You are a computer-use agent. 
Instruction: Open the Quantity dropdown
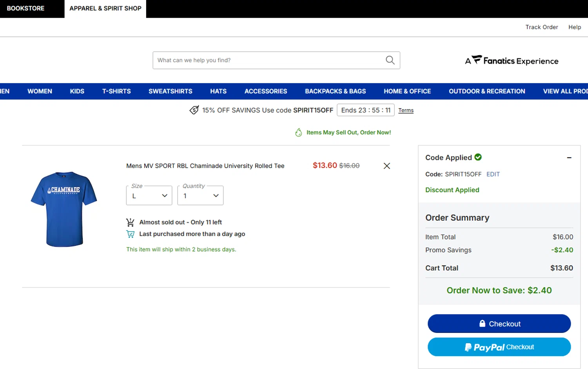(200, 195)
